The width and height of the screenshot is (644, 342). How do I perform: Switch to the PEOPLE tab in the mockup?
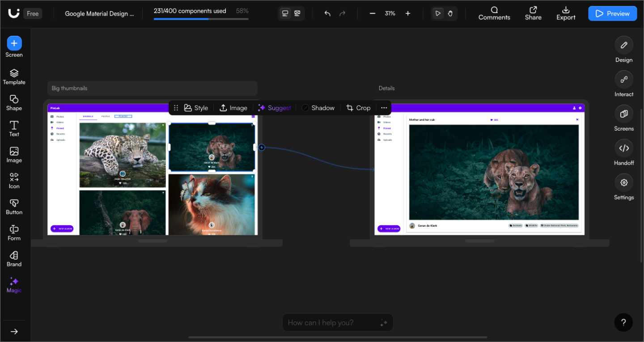pos(105,116)
